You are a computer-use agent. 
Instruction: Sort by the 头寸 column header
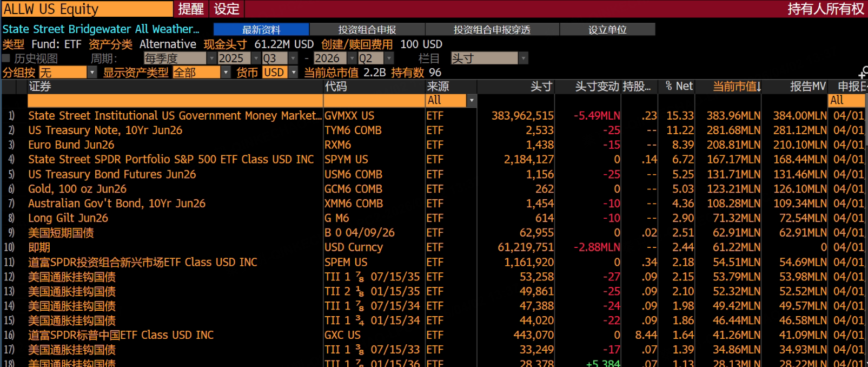541,87
